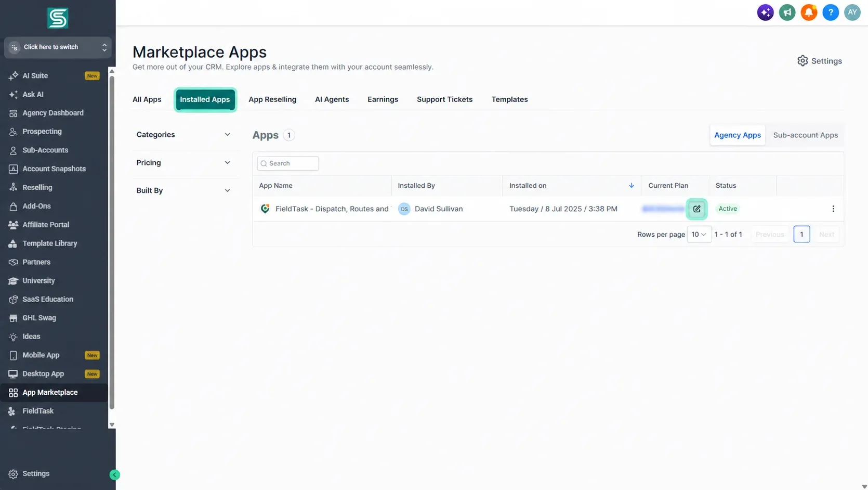
Task: Click the Next page button
Action: coord(826,235)
